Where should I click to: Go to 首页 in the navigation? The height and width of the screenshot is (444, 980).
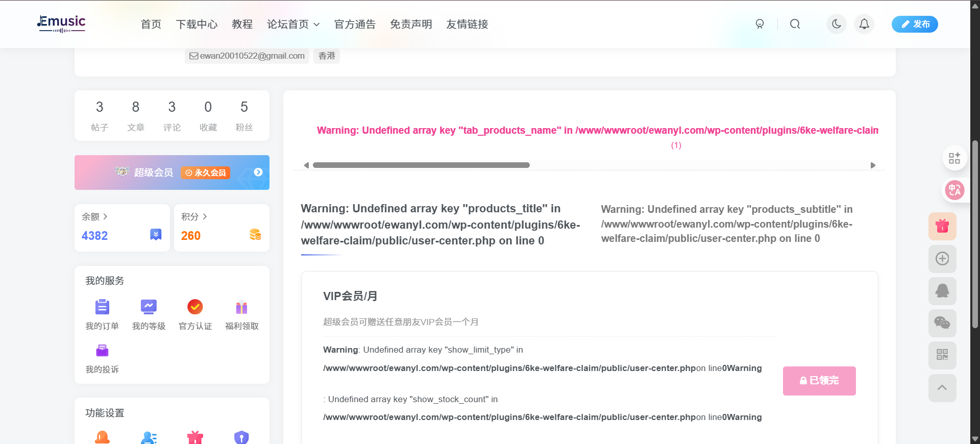pyautogui.click(x=151, y=24)
